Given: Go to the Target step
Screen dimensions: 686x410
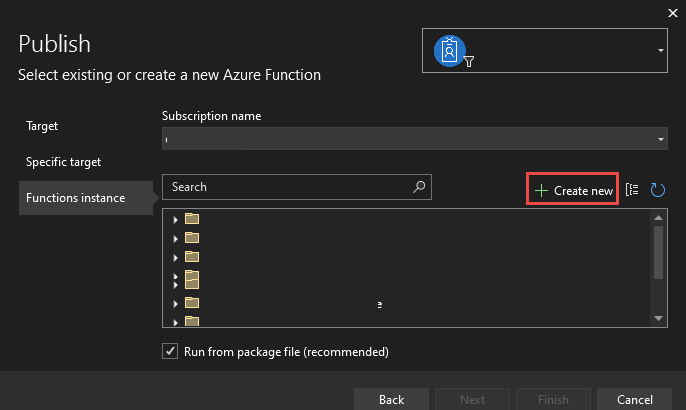Looking at the screenshot, I should coord(42,126).
